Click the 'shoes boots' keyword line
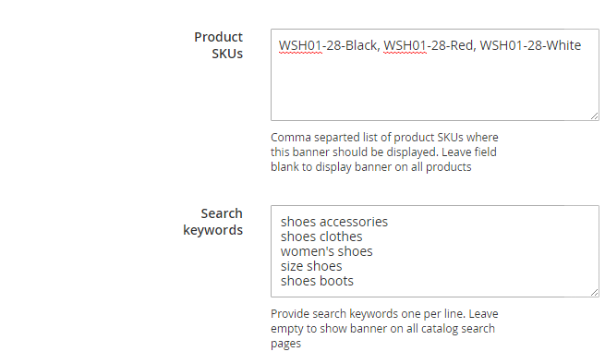 click(x=317, y=281)
